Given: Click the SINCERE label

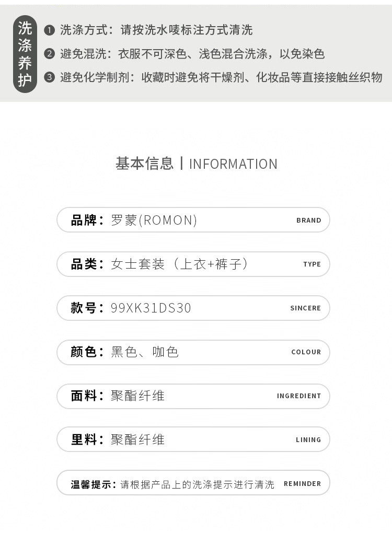Looking at the screenshot, I should click(x=306, y=308).
